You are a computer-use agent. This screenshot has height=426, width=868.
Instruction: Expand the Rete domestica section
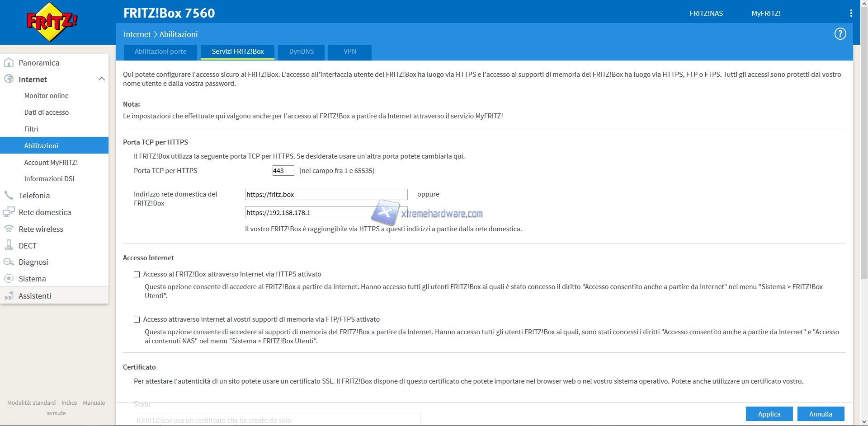coord(44,212)
